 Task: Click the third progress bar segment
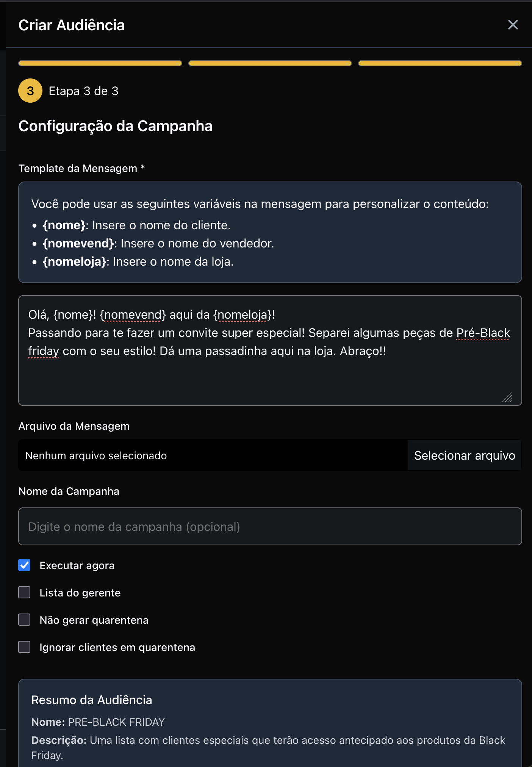pyautogui.click(x=440, y=63)
